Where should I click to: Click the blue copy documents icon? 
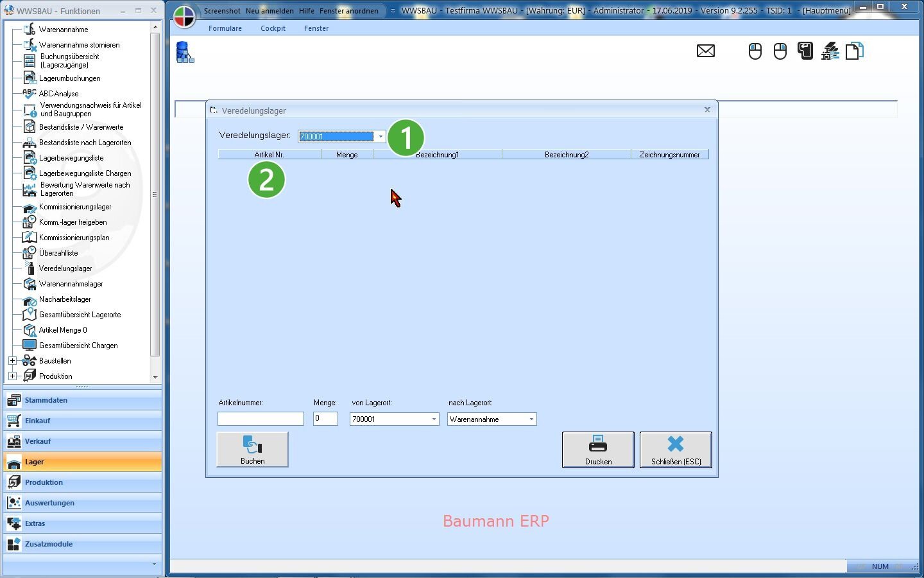click(x=855, y=51)
